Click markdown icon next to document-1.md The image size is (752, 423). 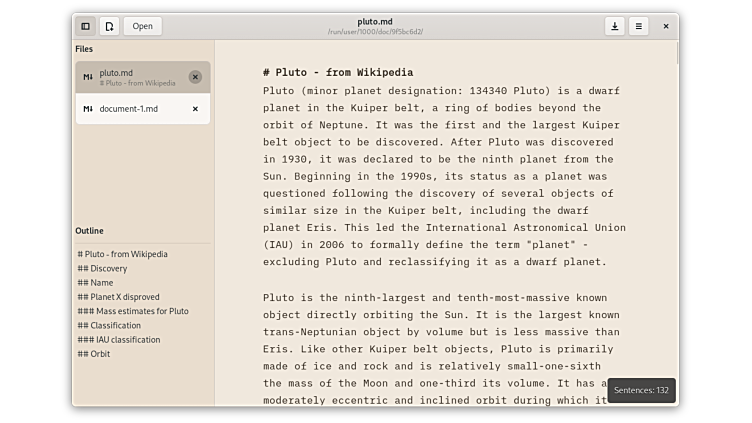coord(88,109)
